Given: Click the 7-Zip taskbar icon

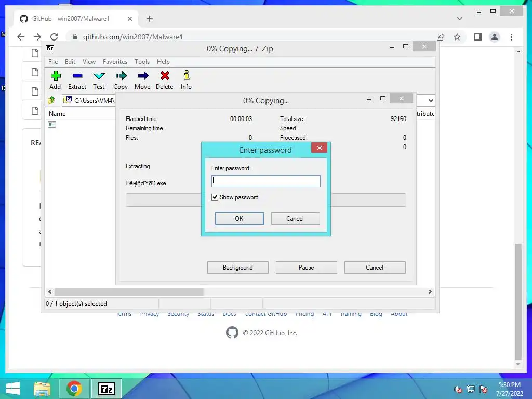Looking at the screenshot, I should [106, 389].
